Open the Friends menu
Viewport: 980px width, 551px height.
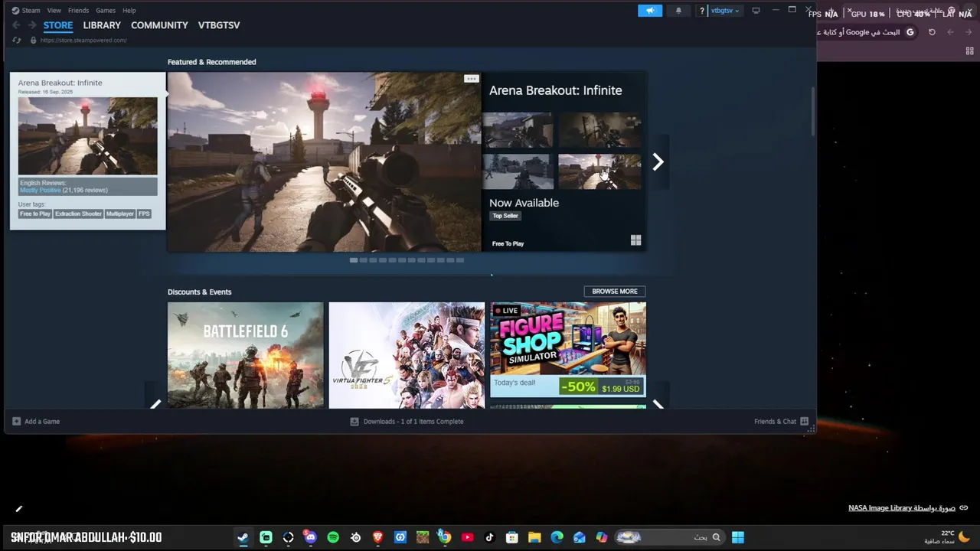tap(78, 11)
